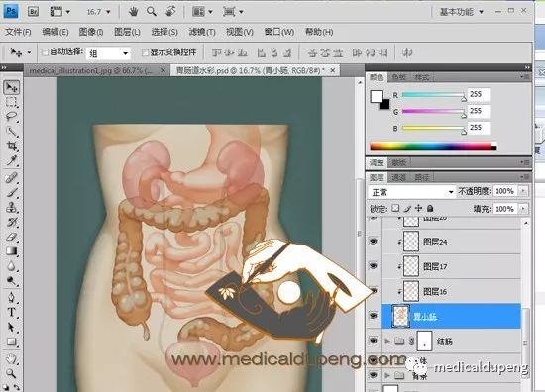The image size is (545, 392).
Task: Click the 胃小肠 layer thumbnail
Action: point(400,316)
